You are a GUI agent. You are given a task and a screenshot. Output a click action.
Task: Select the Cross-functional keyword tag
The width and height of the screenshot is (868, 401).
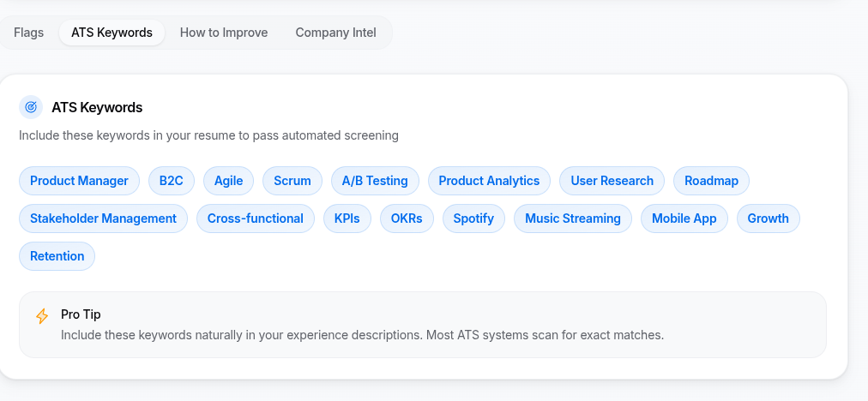(x=256, y=218)
